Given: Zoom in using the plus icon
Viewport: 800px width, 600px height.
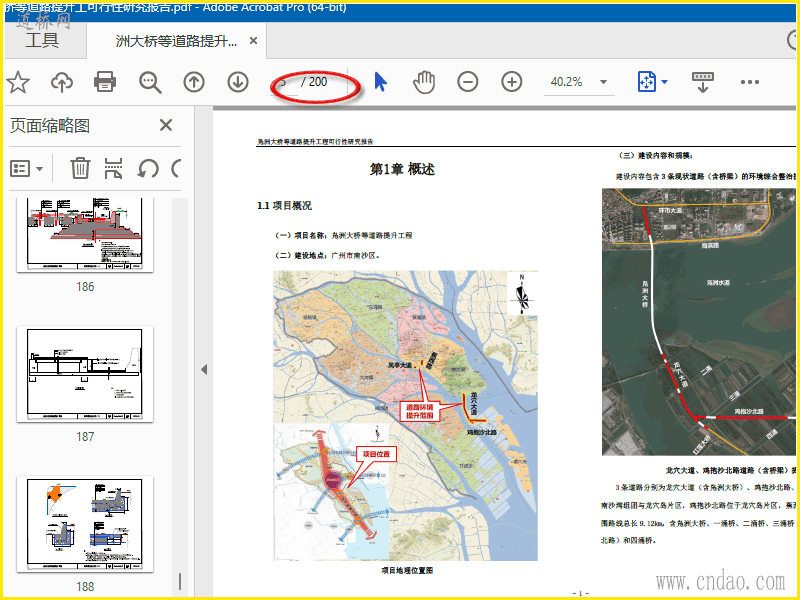Looking at the screenshot, I should point(512,82).
